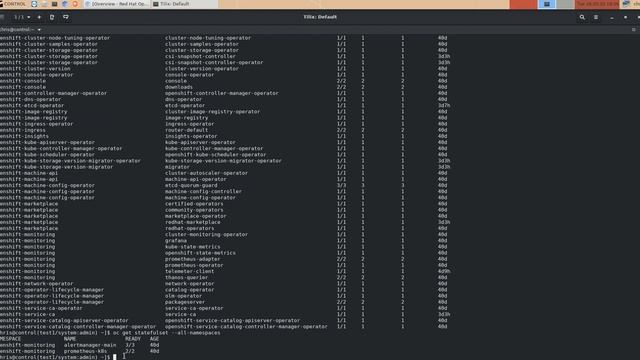Click 'alertmanager-main' statefulset name
Viewport: 640px width, 360px height.
[90, 345]
